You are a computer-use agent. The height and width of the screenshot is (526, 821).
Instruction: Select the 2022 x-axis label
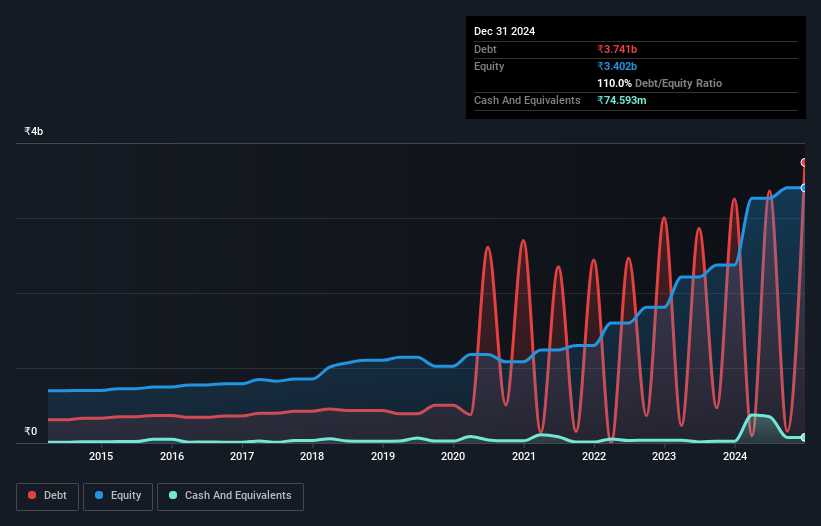594,456
